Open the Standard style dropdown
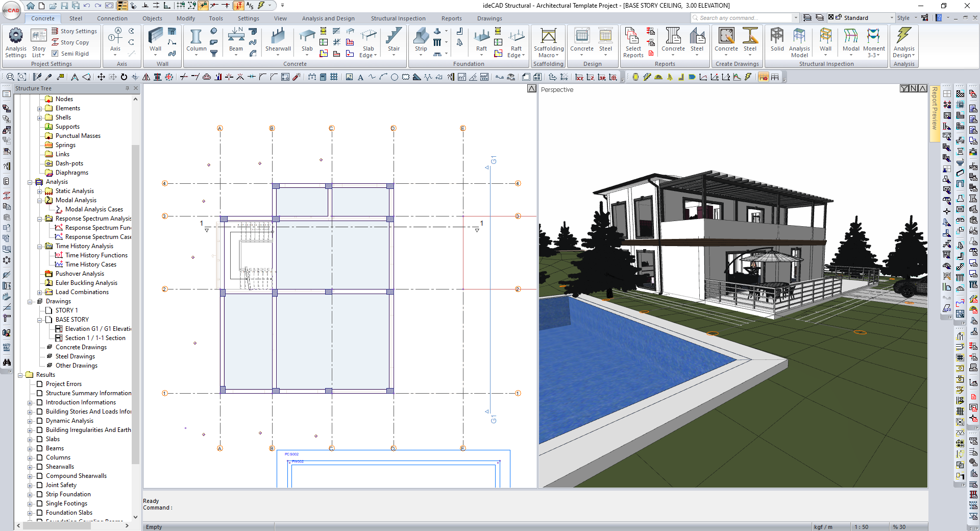This screenshot has width=980, height=531. coord(892,18)
